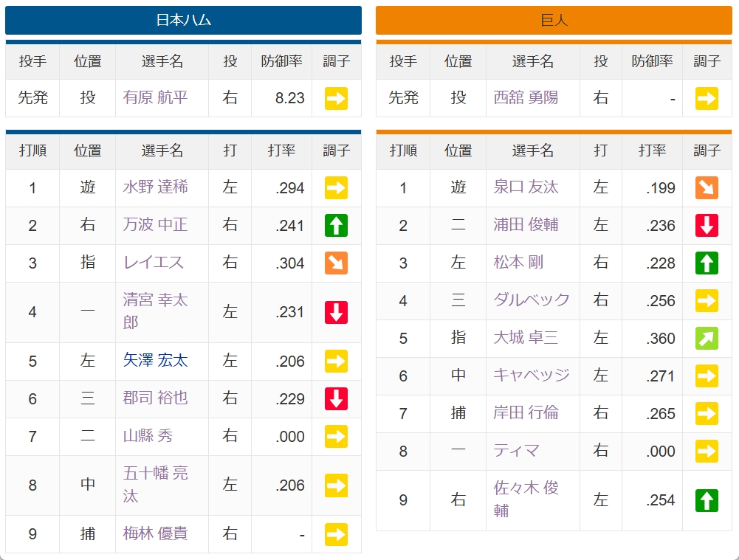Click the red down-arrow icon for 浦田 俊輔
The width and height of the screenshot is (739, 560).
click(x=707, y=226)
